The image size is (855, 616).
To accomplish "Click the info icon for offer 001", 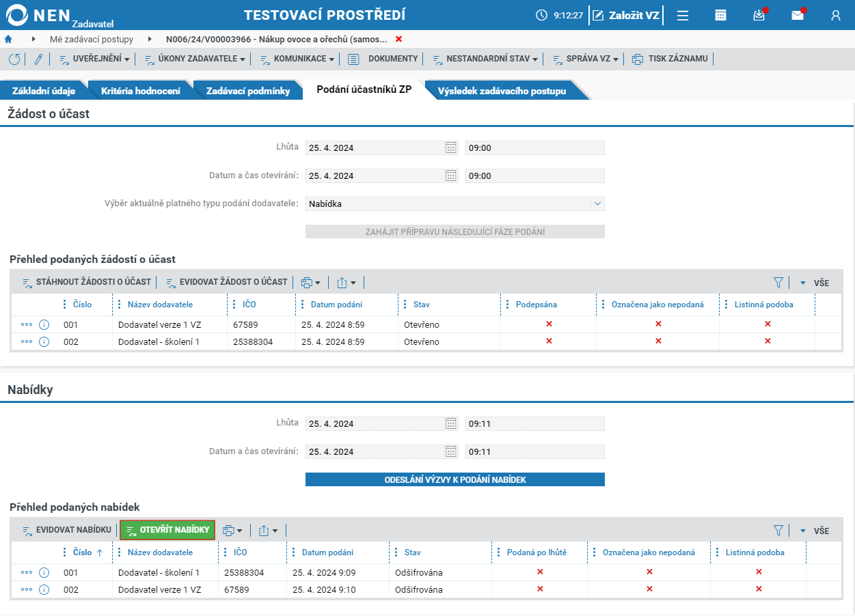I will (44, 572).
